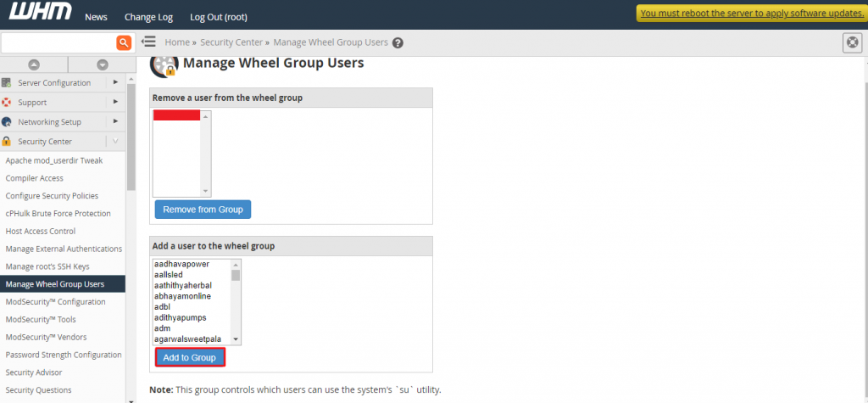
Task: Open cPHulk Brute Force Protection in sidebar
Action: (58, 213)
